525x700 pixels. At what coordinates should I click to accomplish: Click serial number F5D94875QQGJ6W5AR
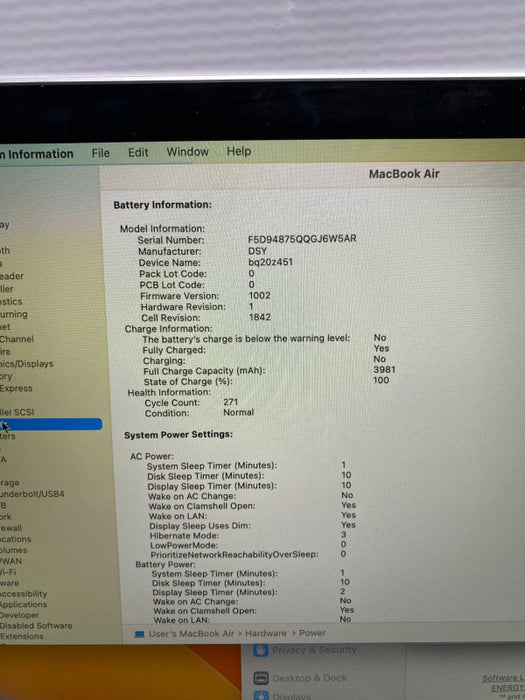tap(302, 239)
